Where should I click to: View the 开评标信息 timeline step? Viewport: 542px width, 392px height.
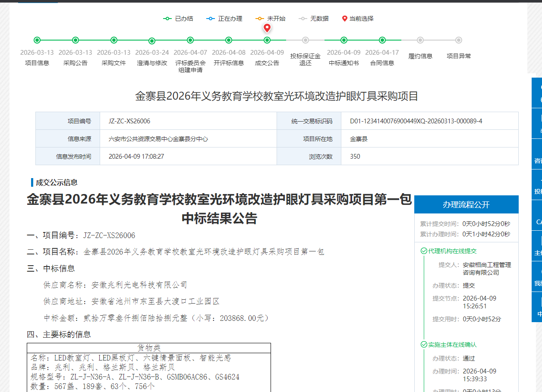(x=229, y=40)
